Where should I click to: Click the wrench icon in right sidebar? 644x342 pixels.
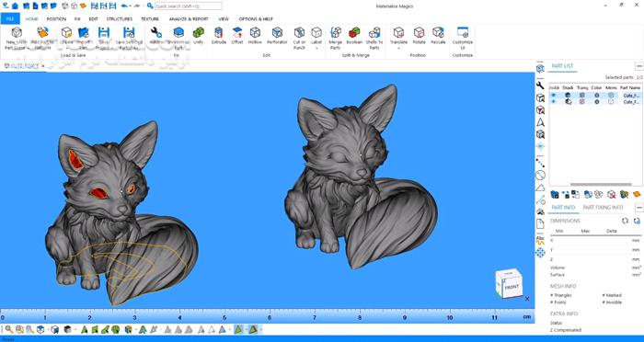541,85
